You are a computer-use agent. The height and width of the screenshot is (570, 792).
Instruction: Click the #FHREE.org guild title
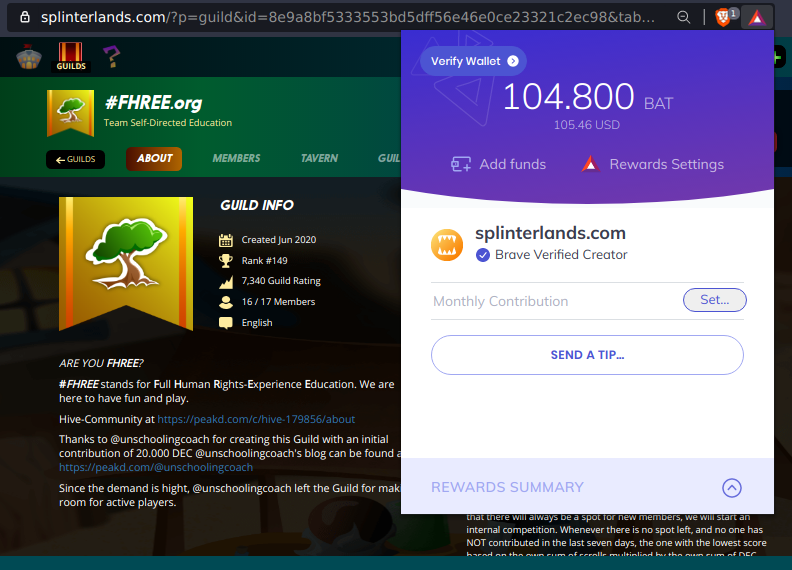(x=153, y=103)
